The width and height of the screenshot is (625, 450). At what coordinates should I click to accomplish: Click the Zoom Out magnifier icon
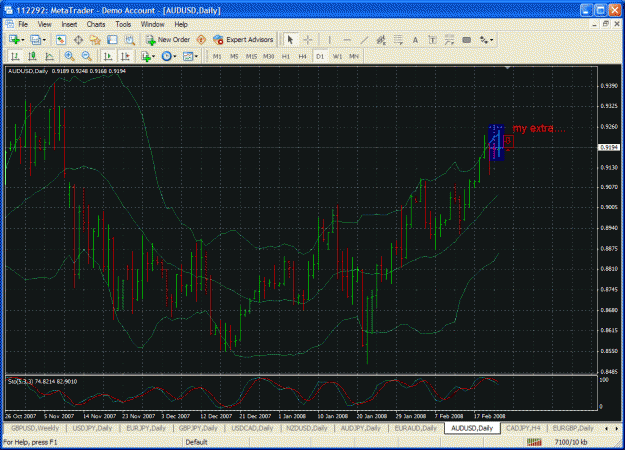tap(86, 56)
